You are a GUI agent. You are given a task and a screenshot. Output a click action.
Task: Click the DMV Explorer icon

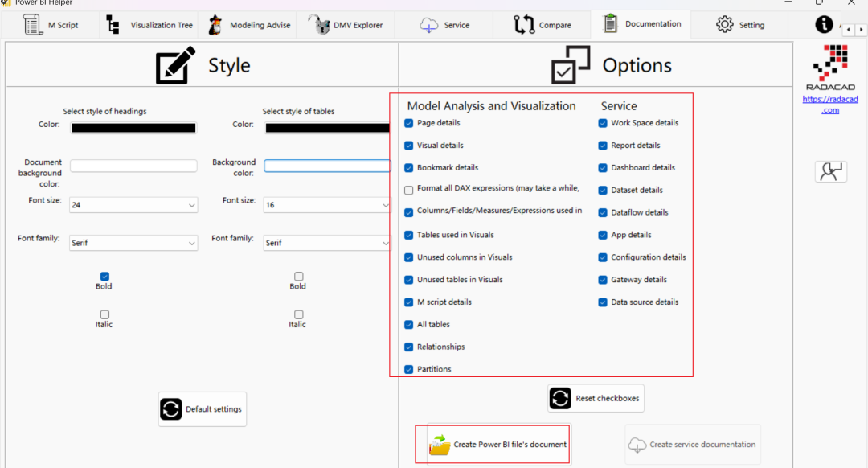click(x=319, y=24)
